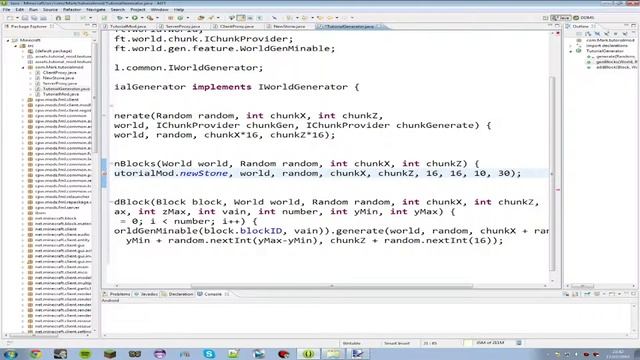Click the Collapse All icon in Package Explorer

point(76,33)
